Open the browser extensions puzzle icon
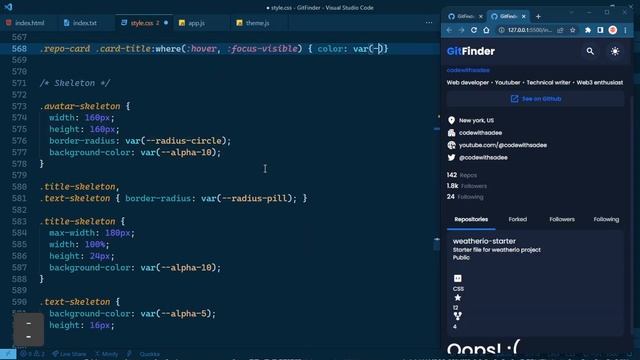Viewport: 640px width, 360px height. click(588, 30)
